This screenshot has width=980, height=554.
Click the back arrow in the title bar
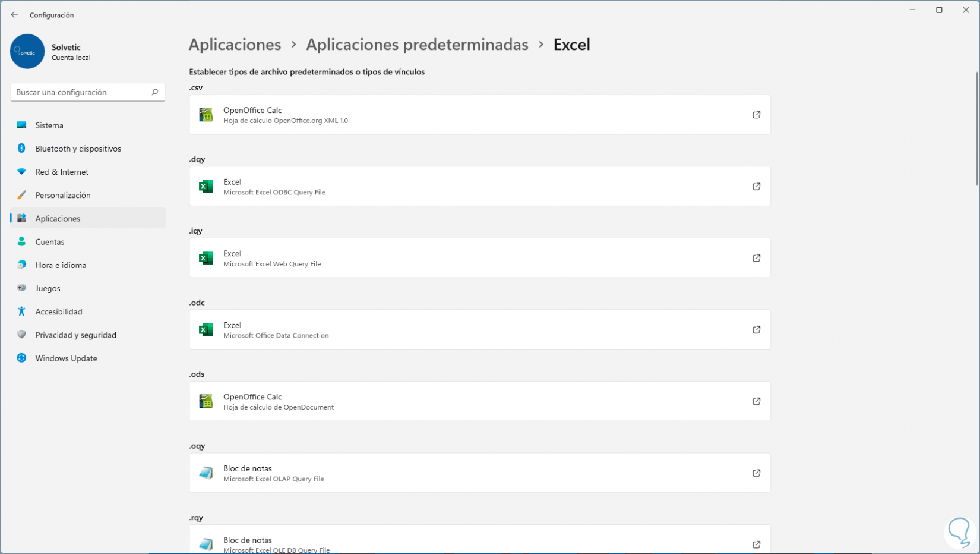(14, 15)
